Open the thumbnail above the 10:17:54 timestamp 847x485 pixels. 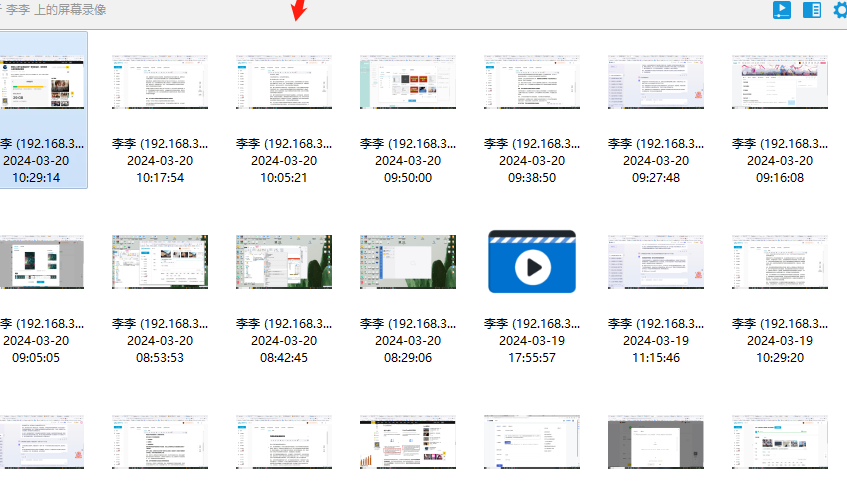[160, 82]
